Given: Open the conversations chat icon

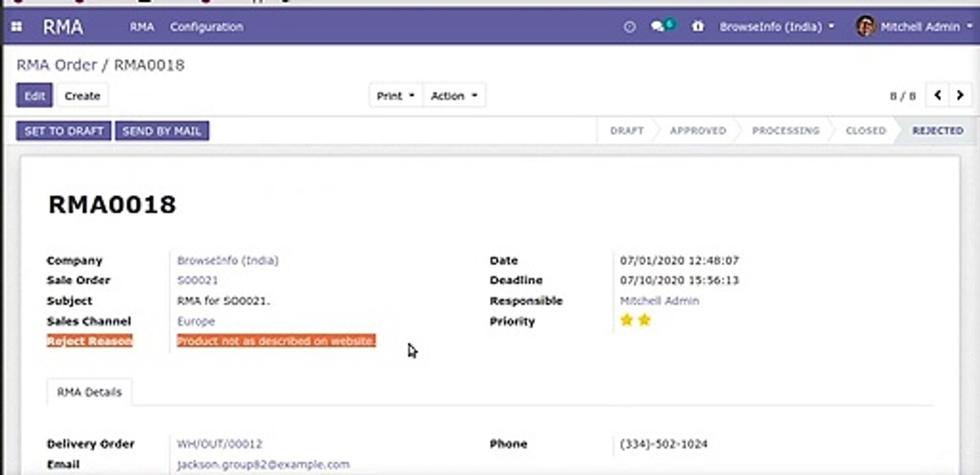Looking at the screenshot, I should tap(658, 27).
